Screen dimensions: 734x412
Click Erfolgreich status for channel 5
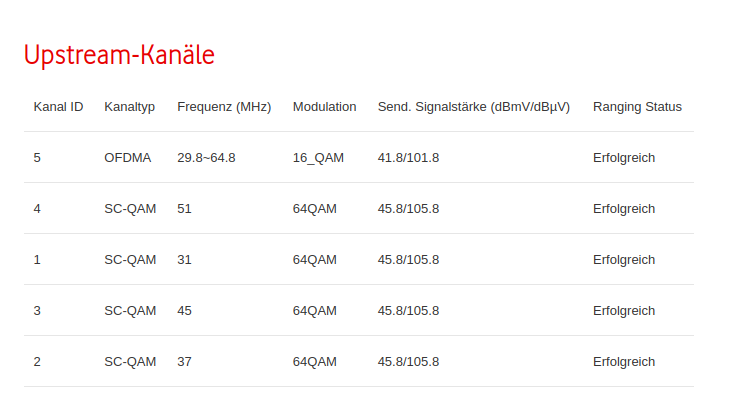[624, 158]
